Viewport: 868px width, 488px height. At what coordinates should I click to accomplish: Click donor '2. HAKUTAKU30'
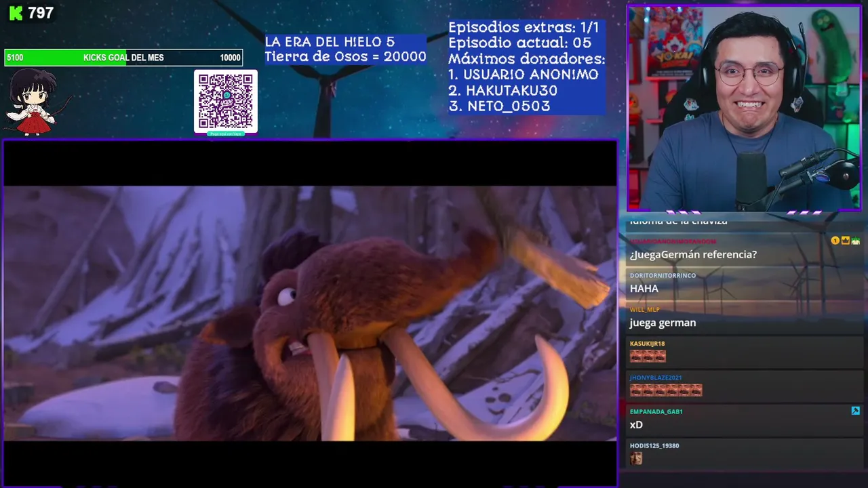tap(503, 91)
